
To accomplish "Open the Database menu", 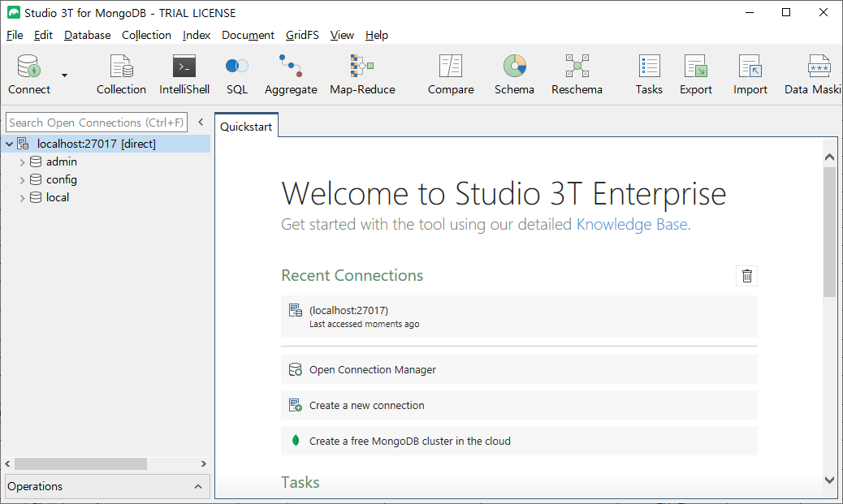I will pos(87,35).
